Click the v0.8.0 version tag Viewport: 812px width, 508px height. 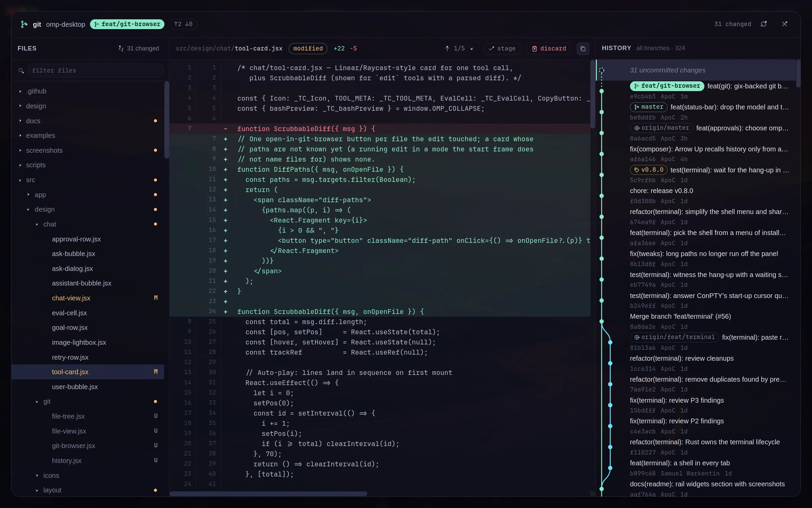click(x=649, y=170)
